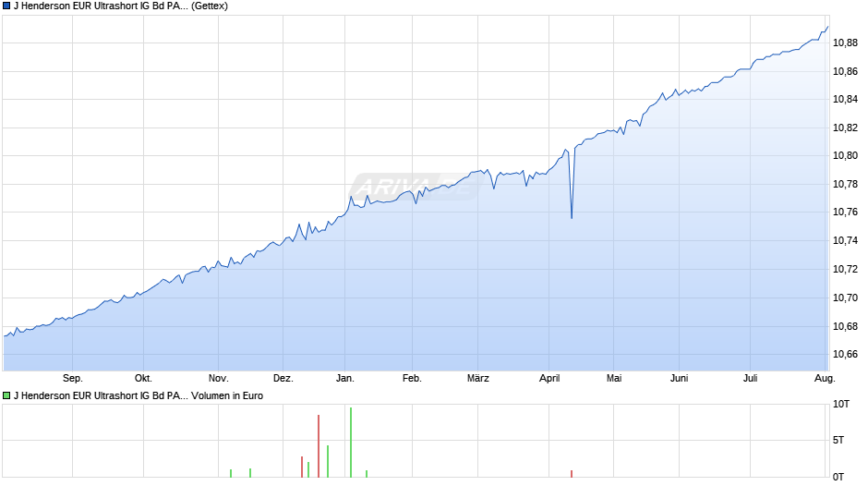Viewport: 868px width, 486px height.
Task: Click the 10,70 price axis label
Action: pos(845,298)
